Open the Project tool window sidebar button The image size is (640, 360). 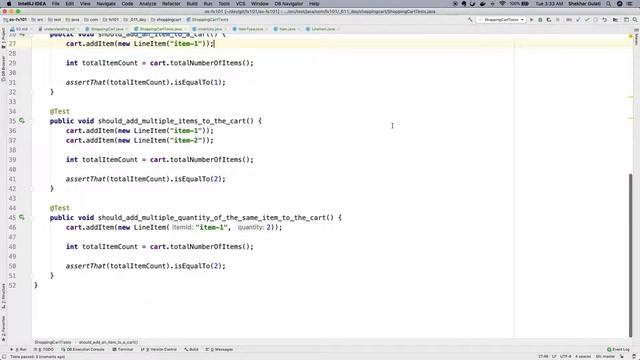pos(4,38)
